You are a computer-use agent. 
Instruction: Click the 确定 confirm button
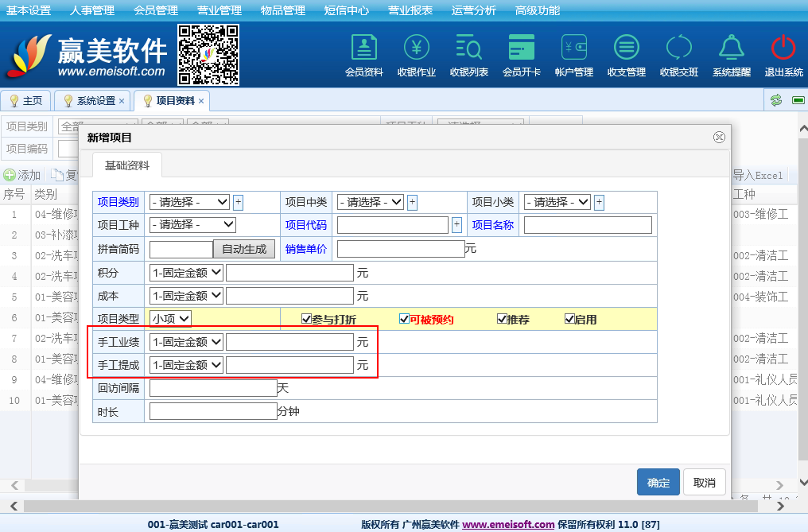(658, 482)
